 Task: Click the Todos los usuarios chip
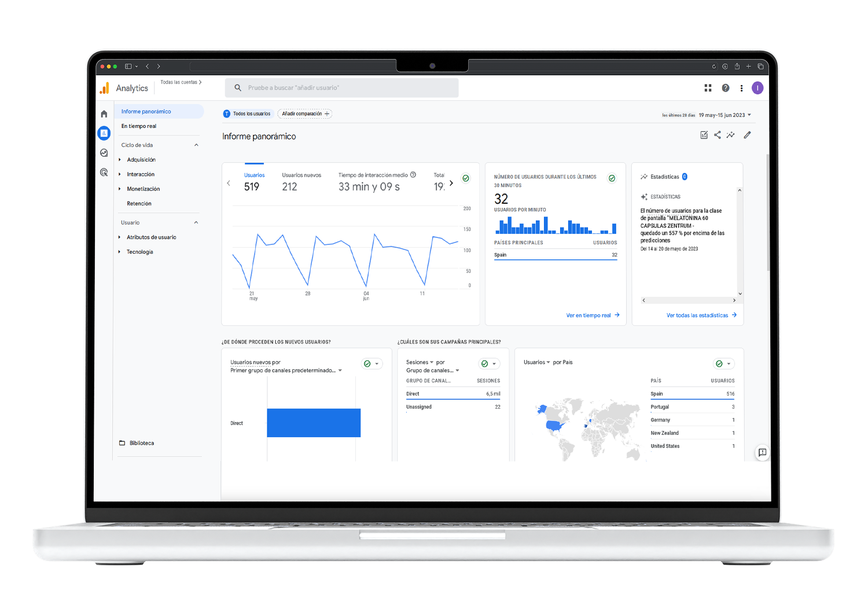click(x=247, y=114)
